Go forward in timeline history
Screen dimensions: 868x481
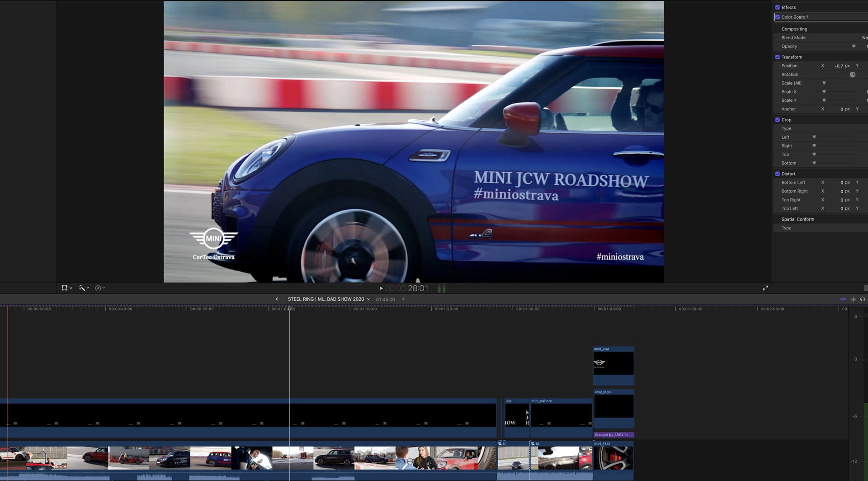[x=403, y=299]
